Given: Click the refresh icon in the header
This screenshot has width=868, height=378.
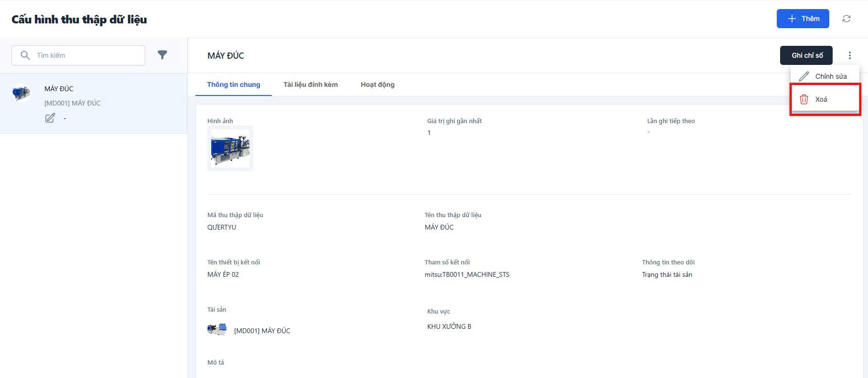Looking at the screenshot, I should [x=846, y=19].
